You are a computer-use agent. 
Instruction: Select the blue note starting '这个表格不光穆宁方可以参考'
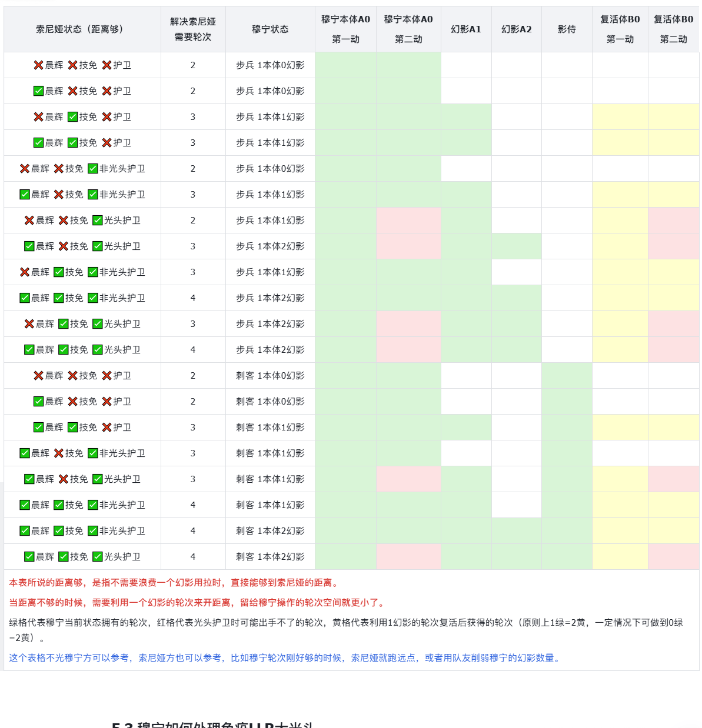pyautogui.click(x=285, y=658)
